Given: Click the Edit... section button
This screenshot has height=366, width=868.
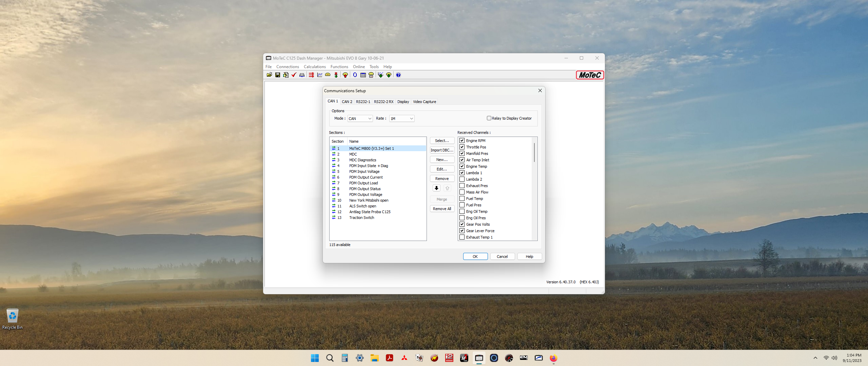Looking at the screenshot, I should pyautogui.click(x=442, y=169).
